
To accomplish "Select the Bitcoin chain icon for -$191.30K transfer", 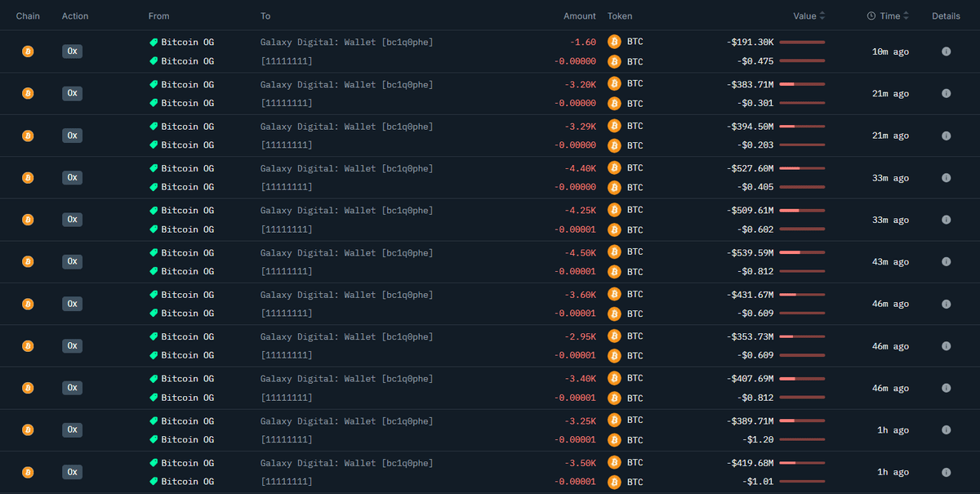I will coord(28,51).
